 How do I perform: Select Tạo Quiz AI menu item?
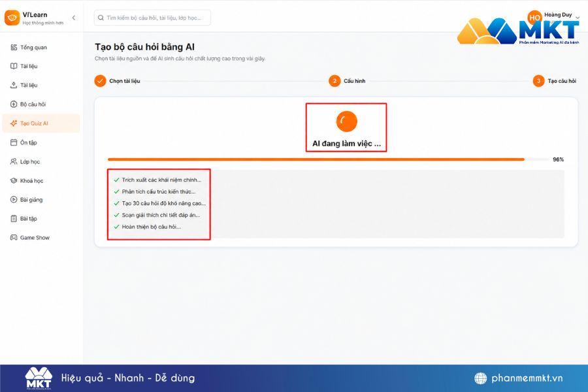coord(41,123)
